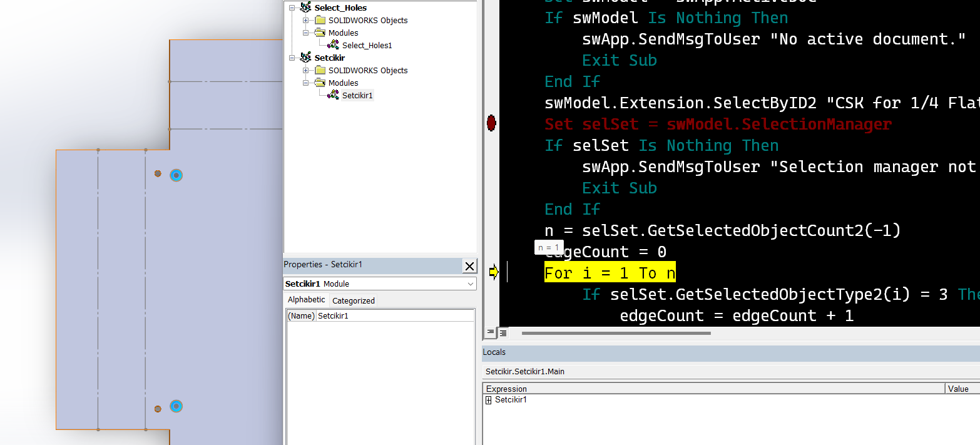The width and height of the screenshot is (980, 445).
Task: Close the Properties - Setcikir1 panel
Action: 469,266
